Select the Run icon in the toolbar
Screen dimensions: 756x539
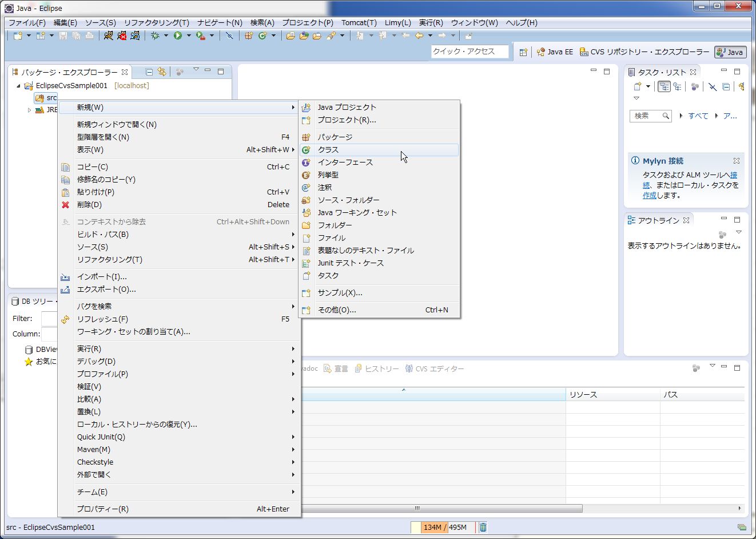tap(178, 35)
